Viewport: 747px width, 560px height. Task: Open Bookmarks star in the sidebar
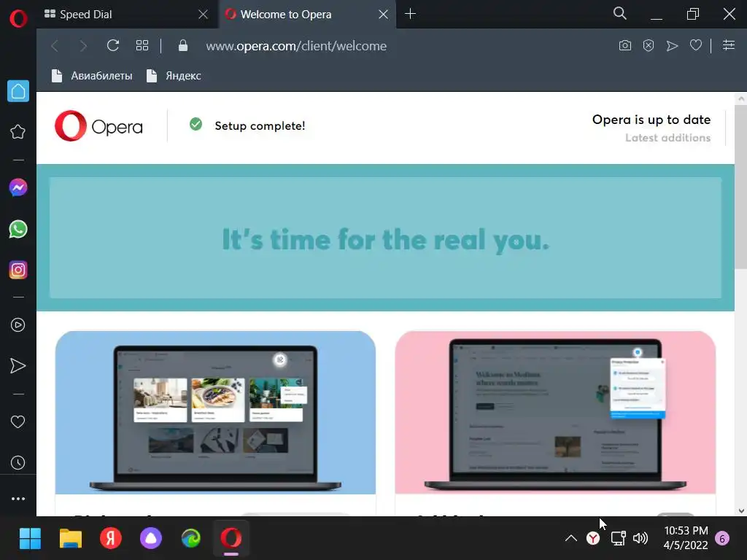coord(18,132)
